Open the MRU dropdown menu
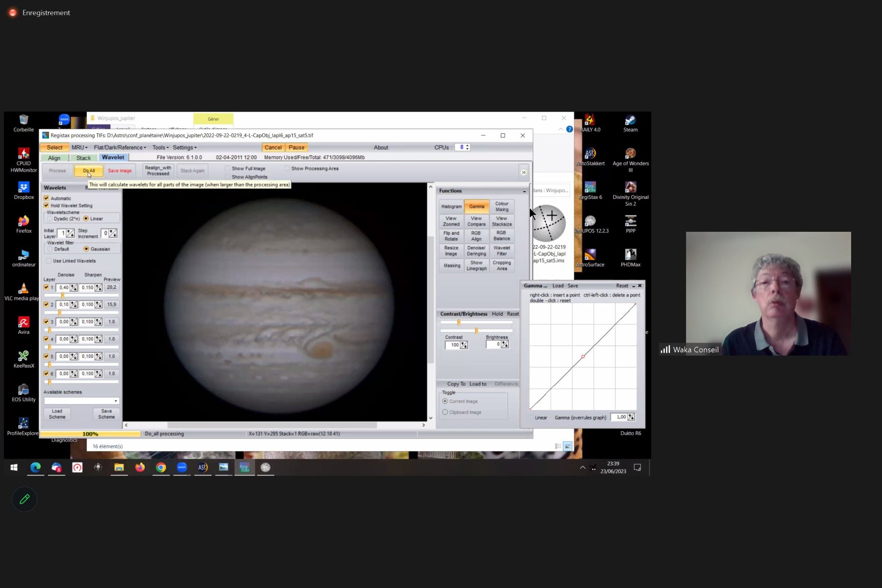Screen dimensions: 882x588 click(79, 147)
